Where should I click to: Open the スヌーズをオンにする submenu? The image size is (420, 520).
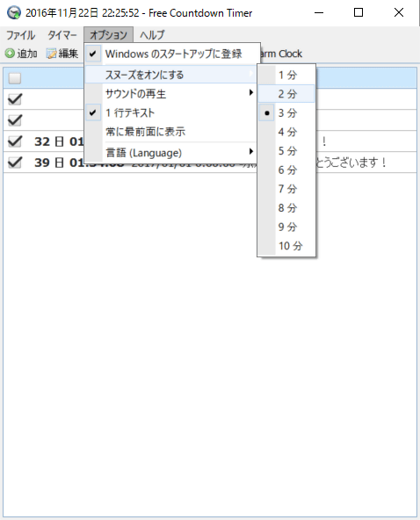[x=171, y=75]
